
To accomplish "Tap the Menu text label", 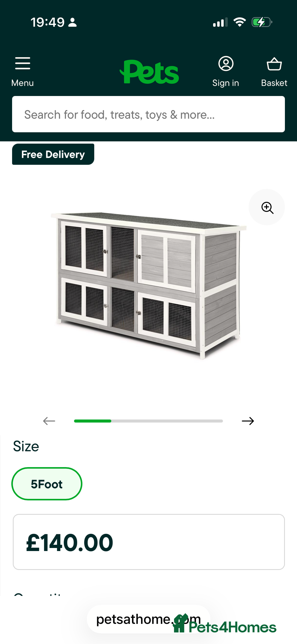I will point(23,83).
